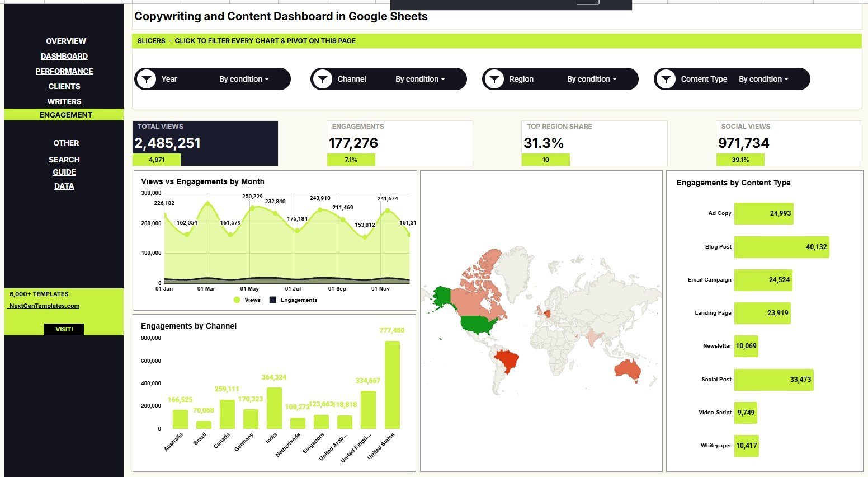
Task: Click the Engagements by Channel chart title
Action: click(x=188, y=326)
